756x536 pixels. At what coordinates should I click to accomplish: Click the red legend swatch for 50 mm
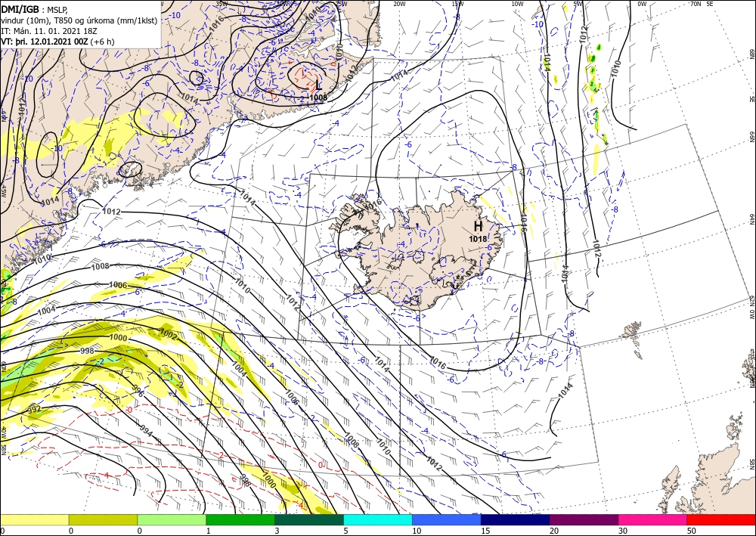721,519
